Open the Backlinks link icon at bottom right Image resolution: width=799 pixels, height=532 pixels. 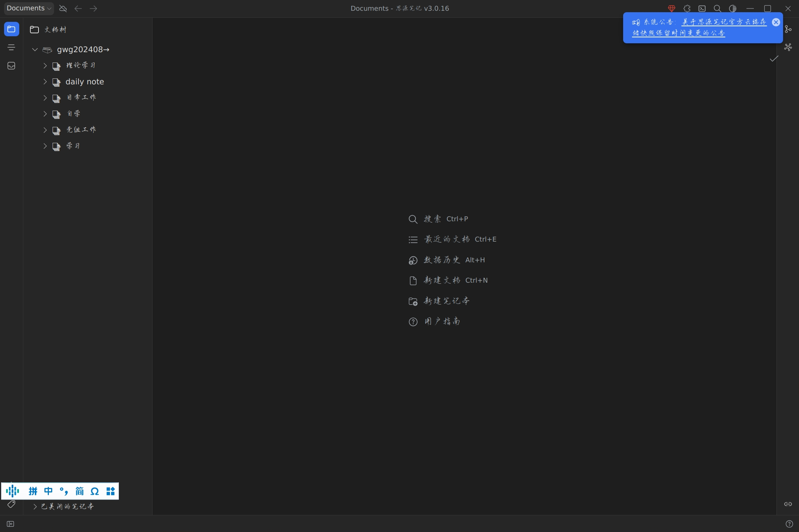tap(788, 504)
